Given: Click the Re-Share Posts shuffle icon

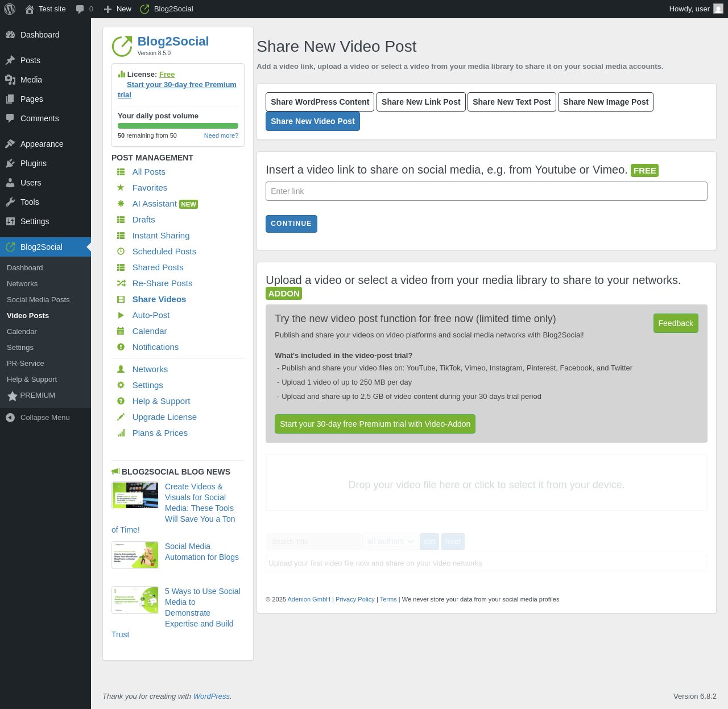Looking at the screenshot, I should tap(121, 283).
